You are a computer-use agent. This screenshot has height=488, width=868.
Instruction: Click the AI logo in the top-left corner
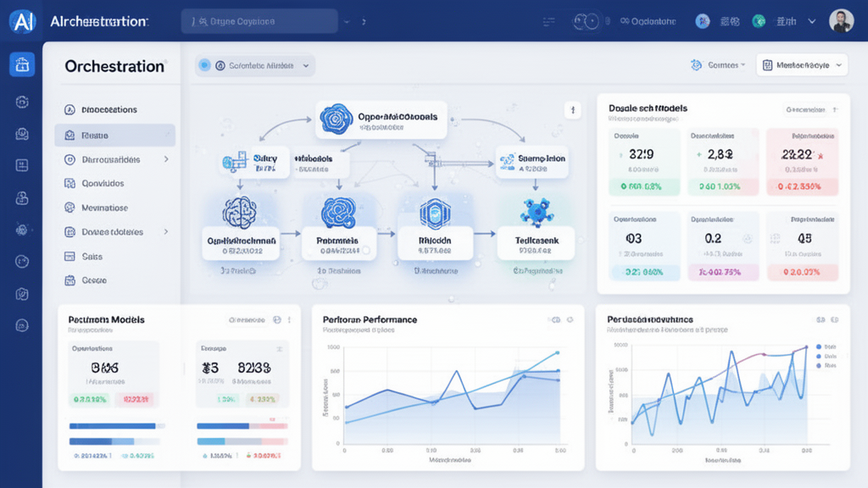pyautogui.click(x=22, y=21)
